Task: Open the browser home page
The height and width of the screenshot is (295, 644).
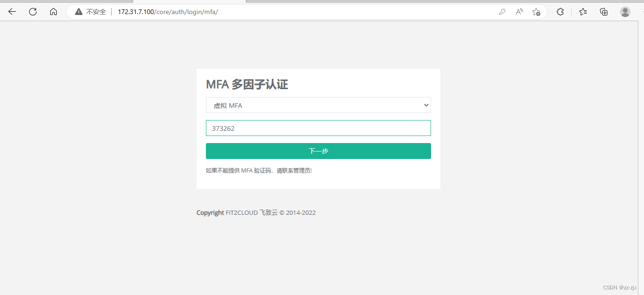Action: pyautogui.click(x=53, y=12)
